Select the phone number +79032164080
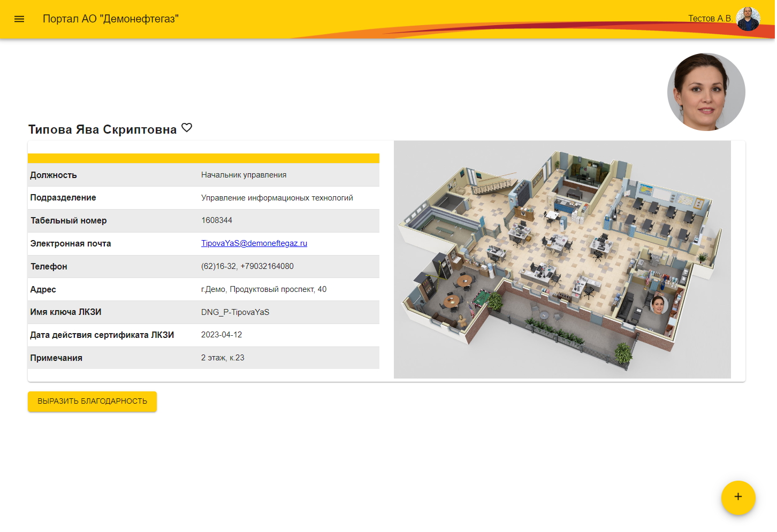 coord(267,266)
